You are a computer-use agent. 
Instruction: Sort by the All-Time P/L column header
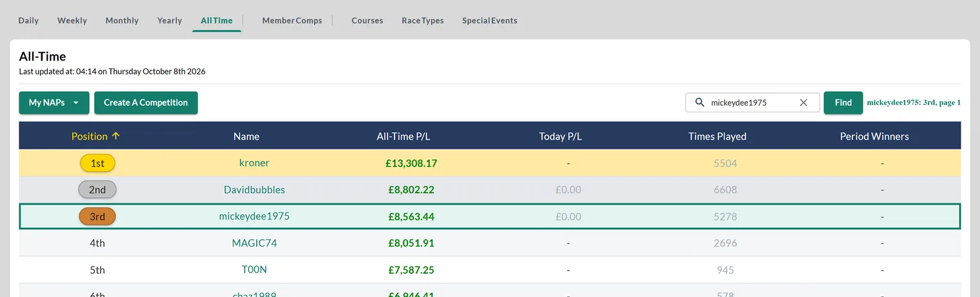404,136
